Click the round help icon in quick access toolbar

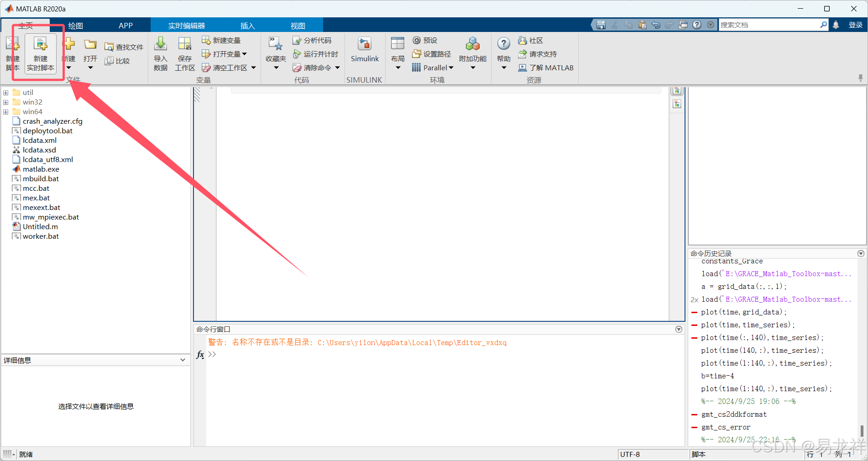tap(697, 25)
